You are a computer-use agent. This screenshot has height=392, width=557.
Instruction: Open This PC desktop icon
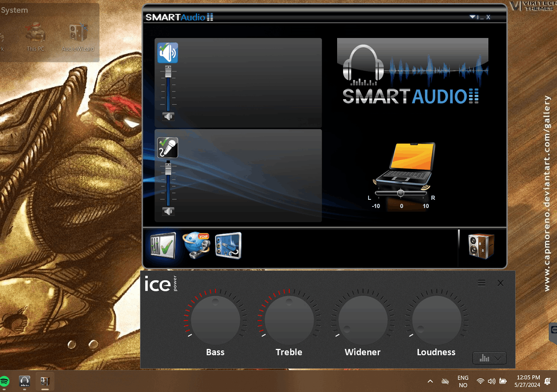36,37
